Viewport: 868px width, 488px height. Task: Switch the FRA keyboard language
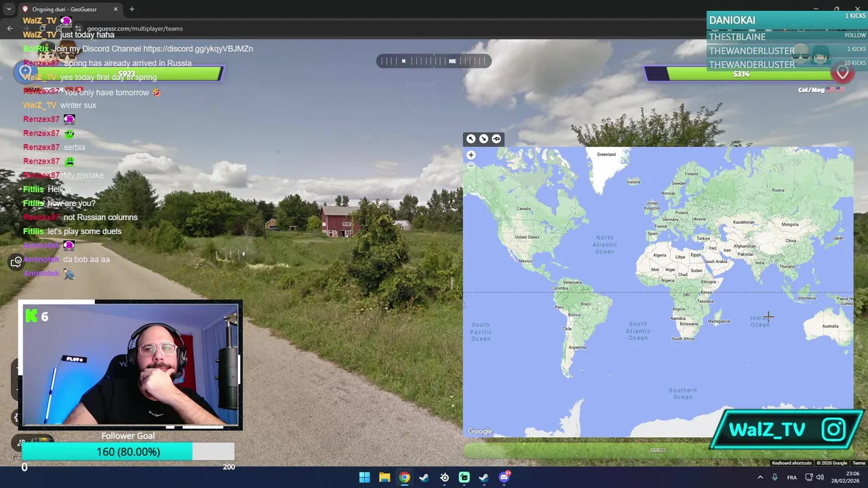[792, 478]
